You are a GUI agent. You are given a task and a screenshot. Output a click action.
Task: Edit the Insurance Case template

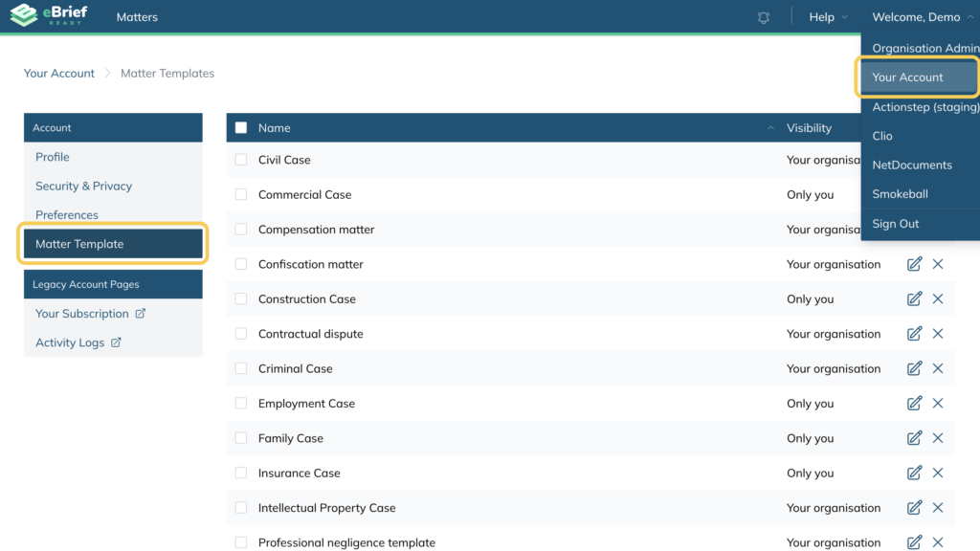point(914,473)
